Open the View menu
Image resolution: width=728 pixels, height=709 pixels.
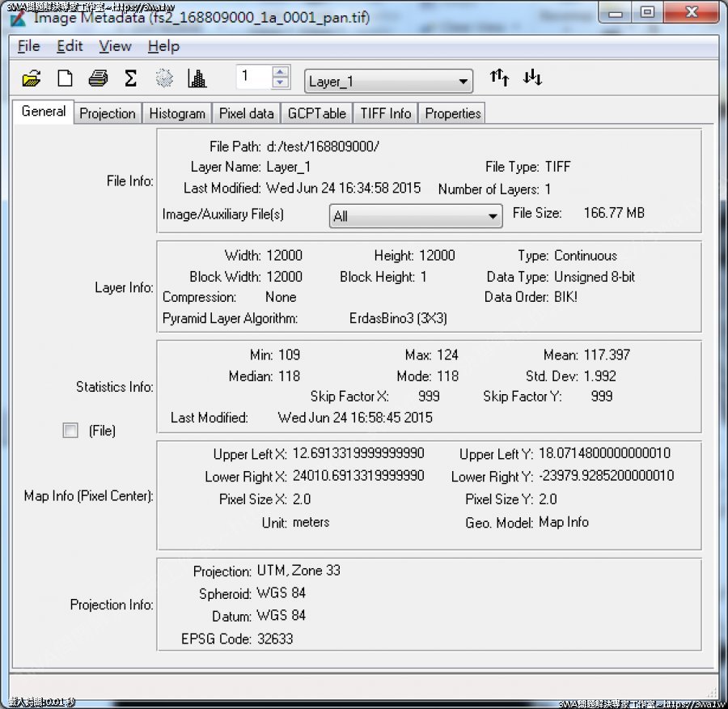pyautogui.click(x=115, y=46)
